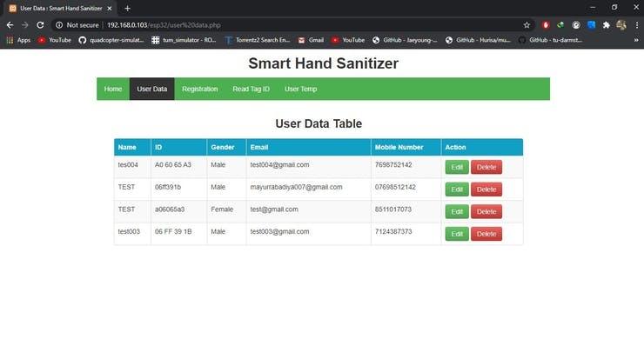
Task: Go back to the previous page
Action: click(10, 25)
